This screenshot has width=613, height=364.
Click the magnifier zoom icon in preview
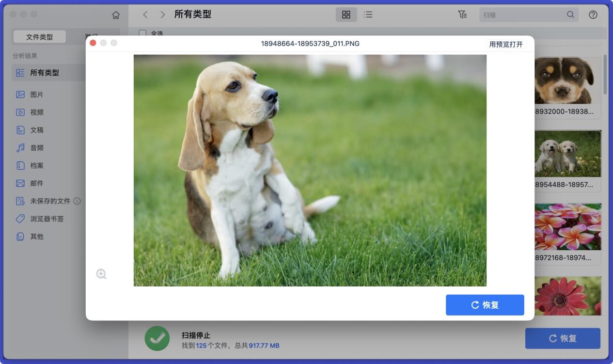tap(101, 274)
